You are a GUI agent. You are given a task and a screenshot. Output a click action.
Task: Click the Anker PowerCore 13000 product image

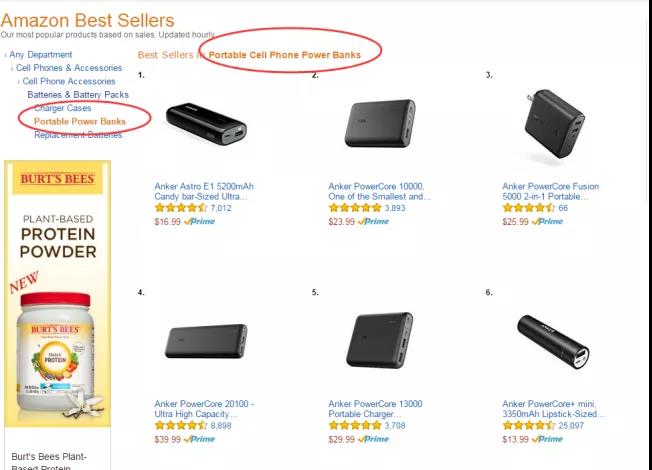tap(379, 341)
